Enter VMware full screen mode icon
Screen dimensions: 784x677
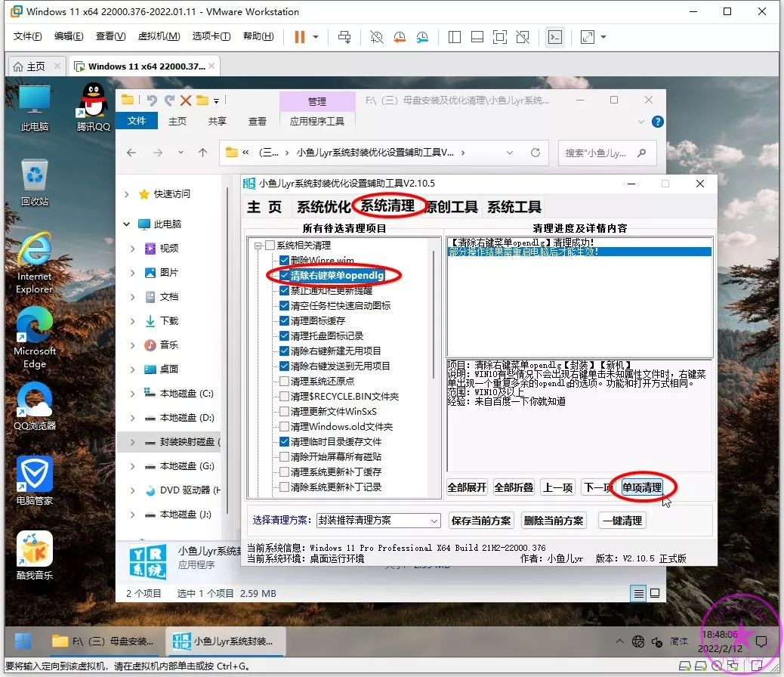point(499,36)
